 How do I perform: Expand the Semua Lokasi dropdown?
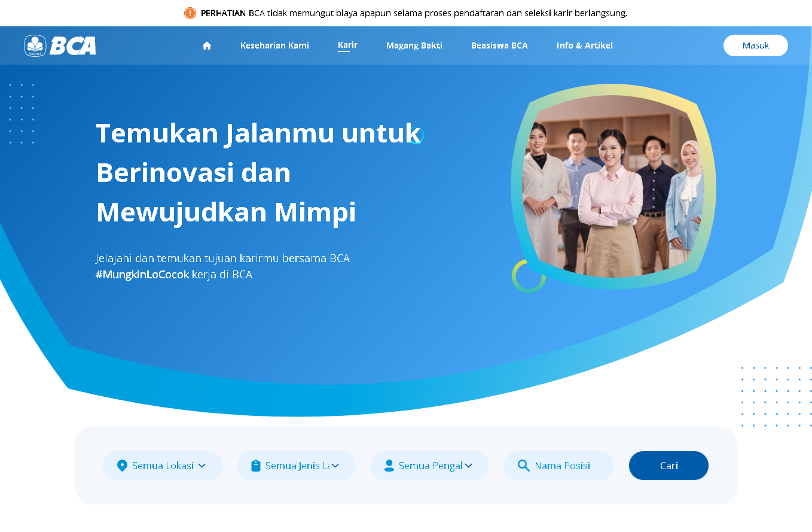click(x=163, y=466)
